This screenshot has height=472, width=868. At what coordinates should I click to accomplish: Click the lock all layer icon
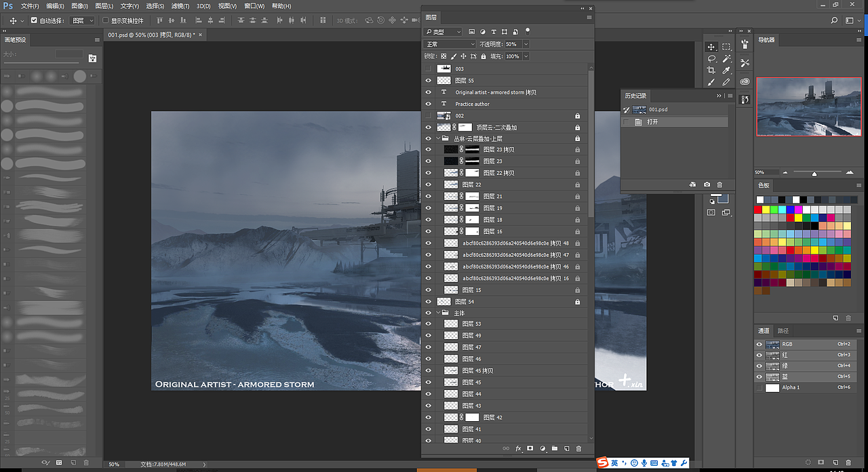point(484,56)
